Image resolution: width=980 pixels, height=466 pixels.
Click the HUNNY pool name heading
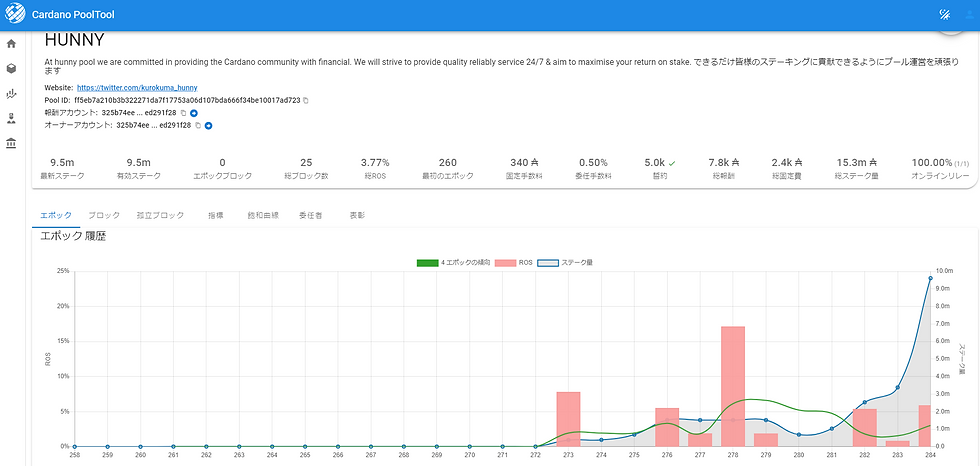(74, 40)
